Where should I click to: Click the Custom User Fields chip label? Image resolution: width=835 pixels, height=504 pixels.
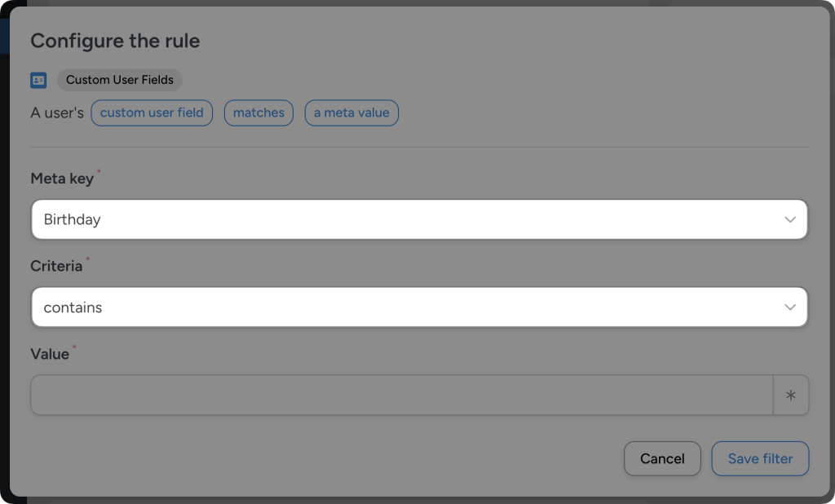click(x=120, y=80)
